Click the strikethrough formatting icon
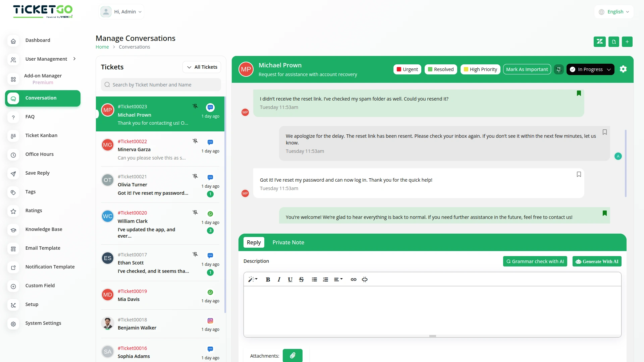This screenshot has height=362, width=644. coord(301,280)
